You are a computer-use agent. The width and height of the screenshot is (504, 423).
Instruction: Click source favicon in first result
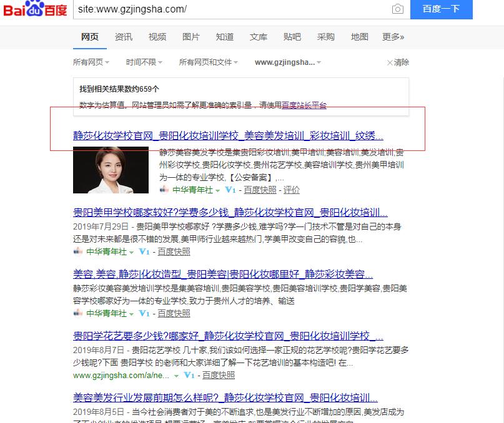(164, 190)
